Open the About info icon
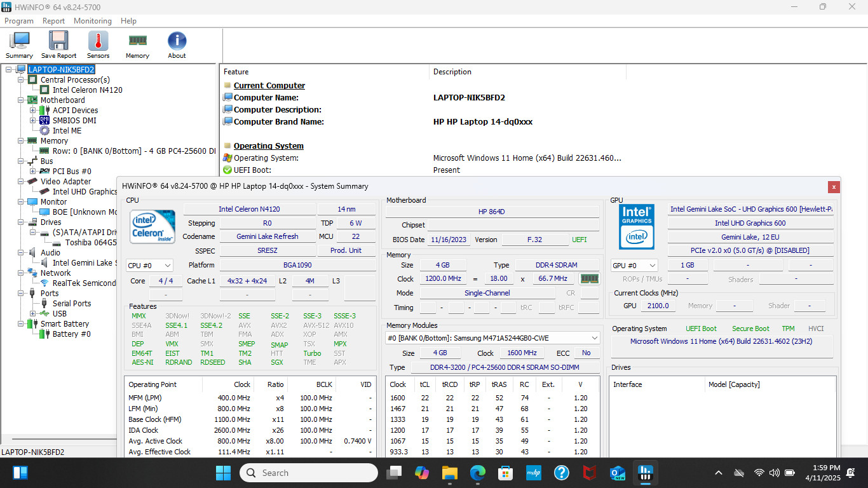The width and height of the screenshot is (868, 488). [177, 45]
